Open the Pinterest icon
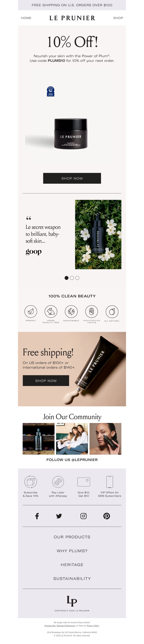 106,516
